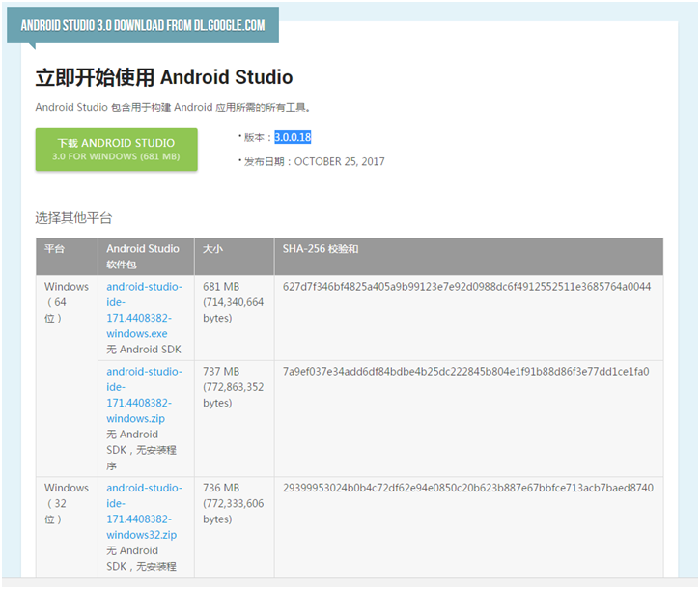Screen dimensions: 700x589
Task: Select the Windows (64 位) platform cell
Action: pos(66,302)
